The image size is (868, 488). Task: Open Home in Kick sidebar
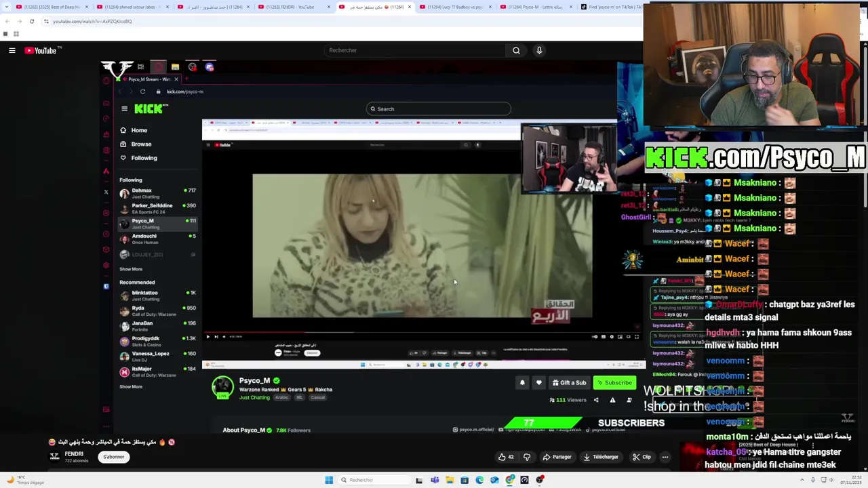click(139, 130)
